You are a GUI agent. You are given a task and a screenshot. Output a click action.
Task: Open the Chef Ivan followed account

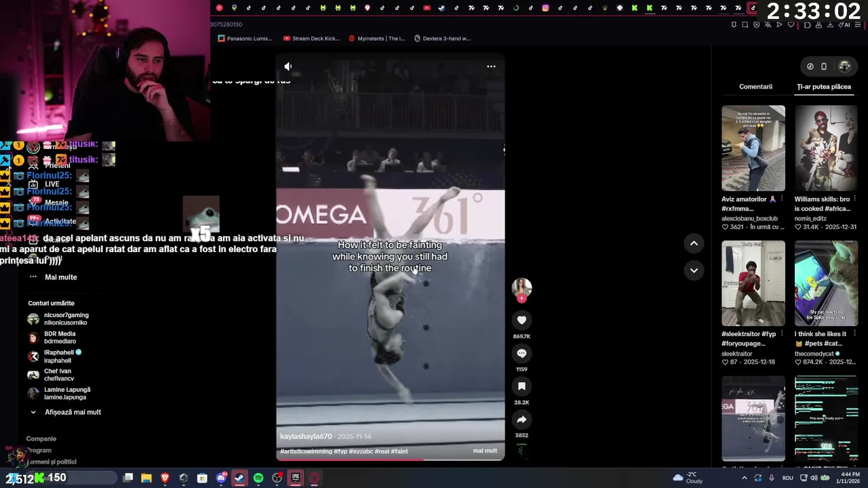tap(51, 375)
